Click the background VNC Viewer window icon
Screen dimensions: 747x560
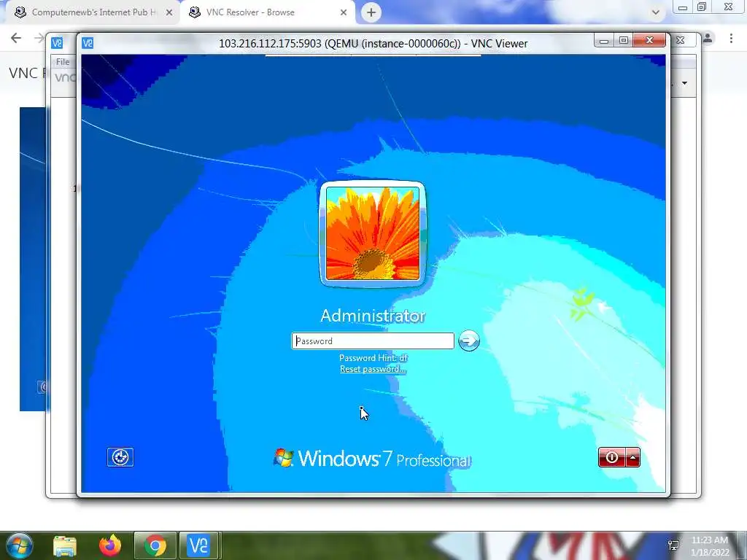click(57, 43)
